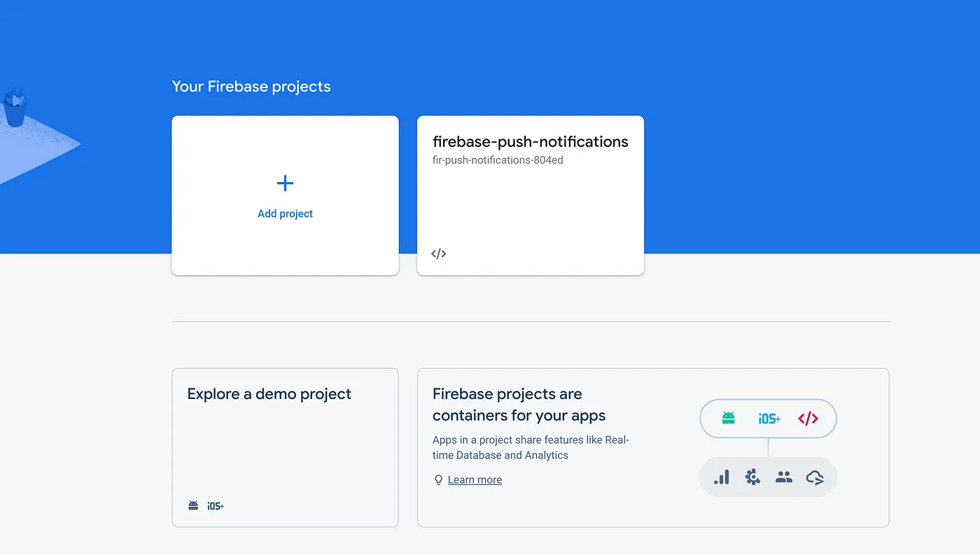
Task: Click the Add project label
Action: 285,213
